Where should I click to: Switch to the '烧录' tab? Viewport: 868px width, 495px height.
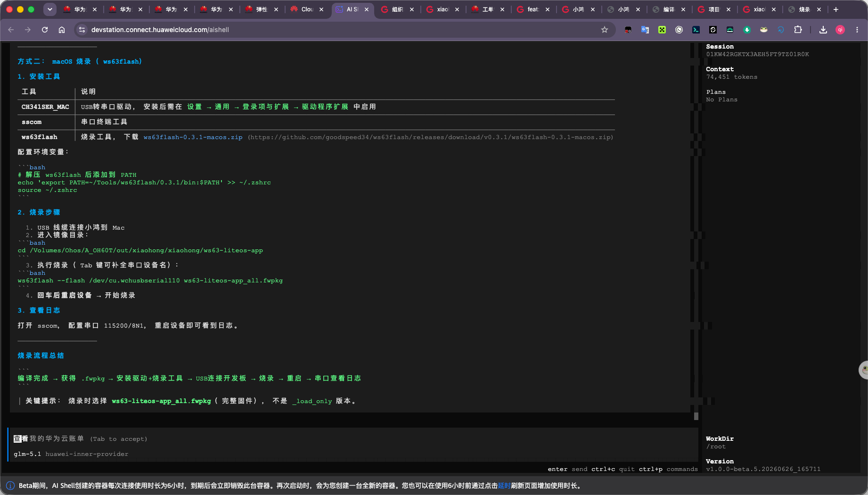(x=804, y=9)
